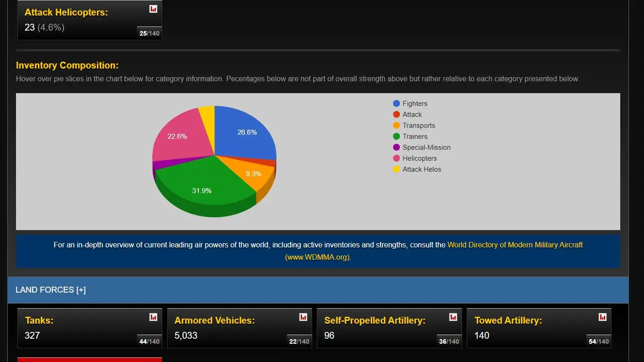
Task: Open the Armored Vehicles ranking chart icon
Action: click(303, 317)
